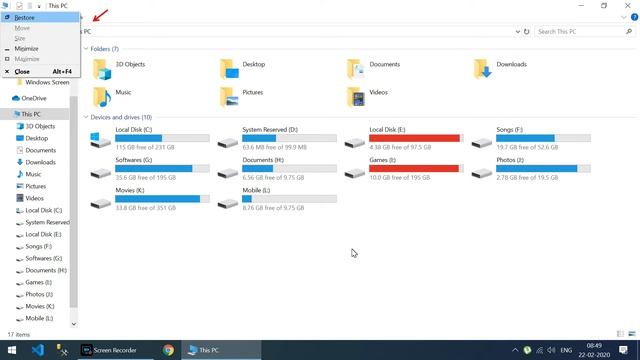
Task: Open the Music folder icon in the main pane
Action: [102, 97]
